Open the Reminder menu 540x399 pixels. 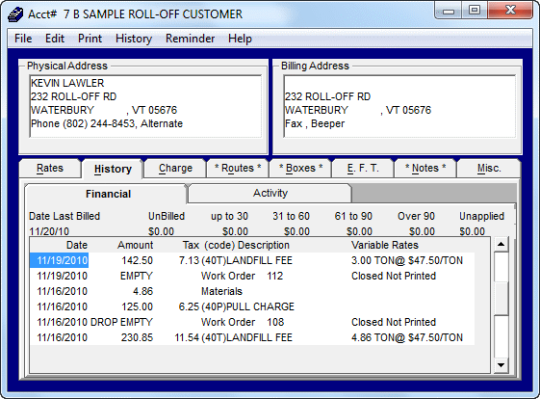(x=190, y=38)
